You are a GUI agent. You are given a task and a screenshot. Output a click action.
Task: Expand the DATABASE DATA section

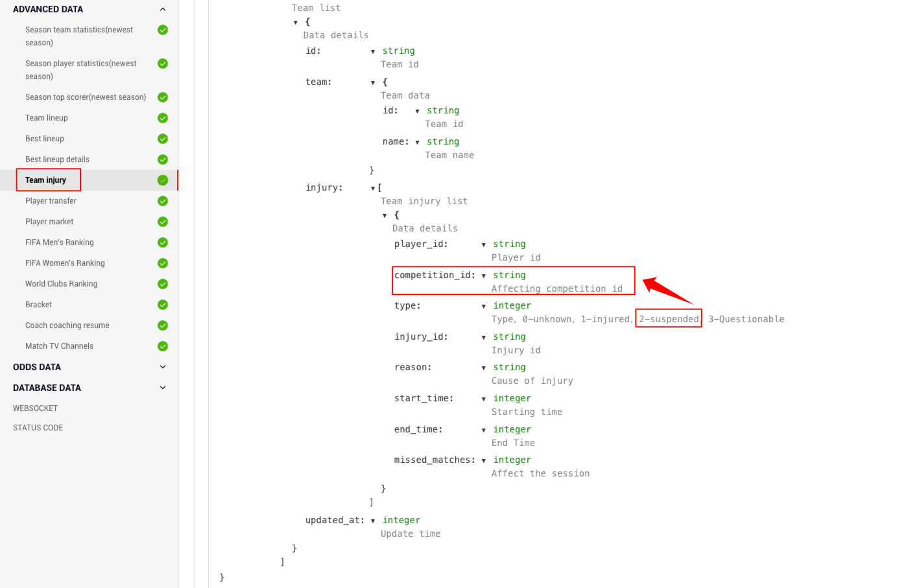(163, 388)
